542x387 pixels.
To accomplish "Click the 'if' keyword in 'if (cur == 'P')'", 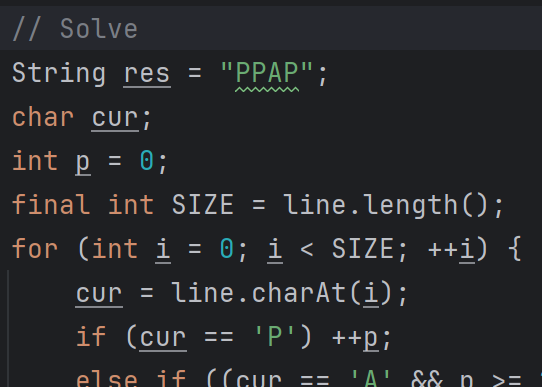I will [91, 336].
